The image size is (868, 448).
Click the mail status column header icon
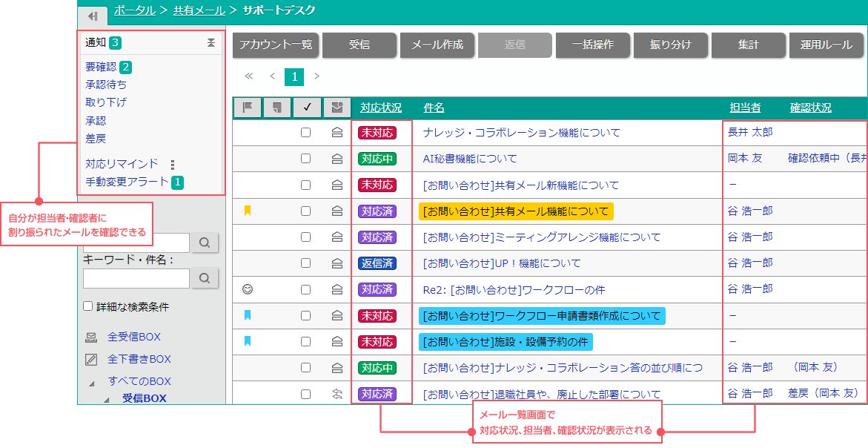coord(337,108)
